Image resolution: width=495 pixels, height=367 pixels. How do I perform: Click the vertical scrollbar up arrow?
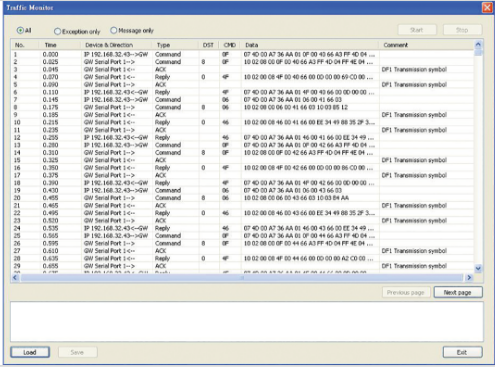tap(478, 44)
